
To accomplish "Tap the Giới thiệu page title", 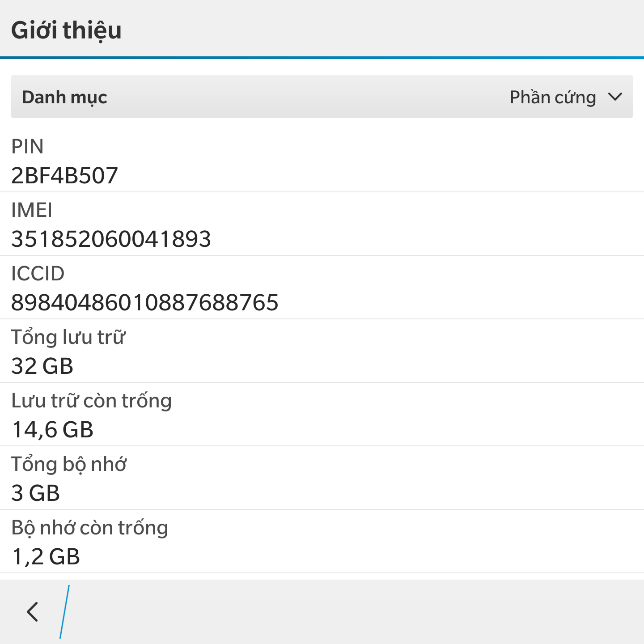I will point(66,30).
